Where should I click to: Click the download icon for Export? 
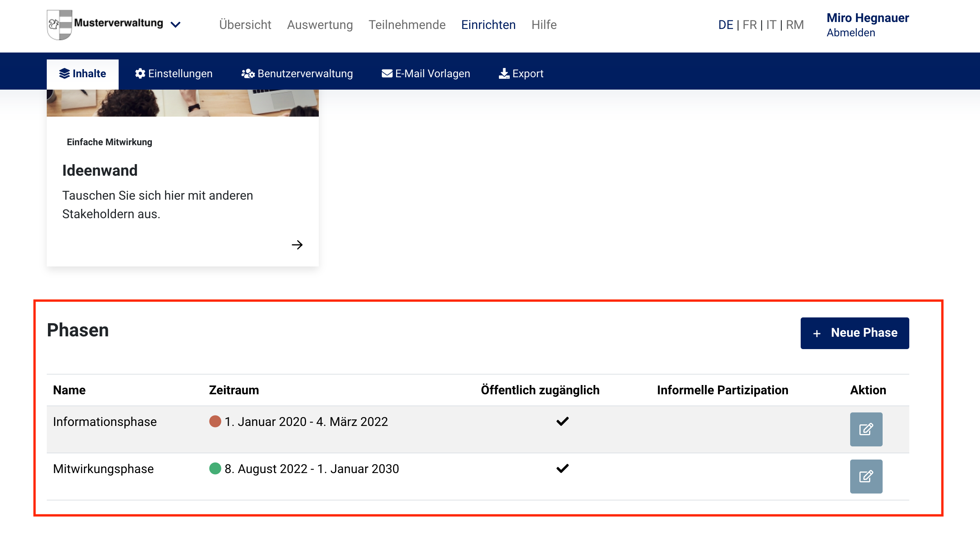(x=504, y=73)
